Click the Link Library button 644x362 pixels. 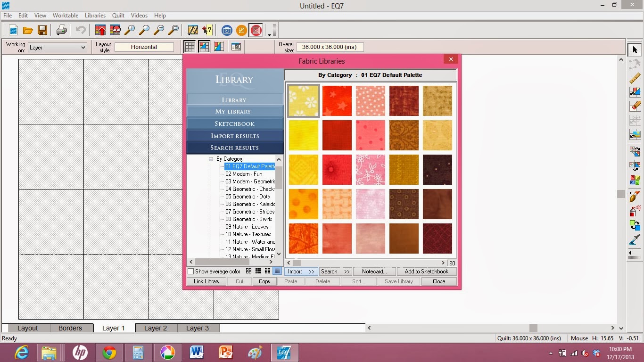point(206,281)
